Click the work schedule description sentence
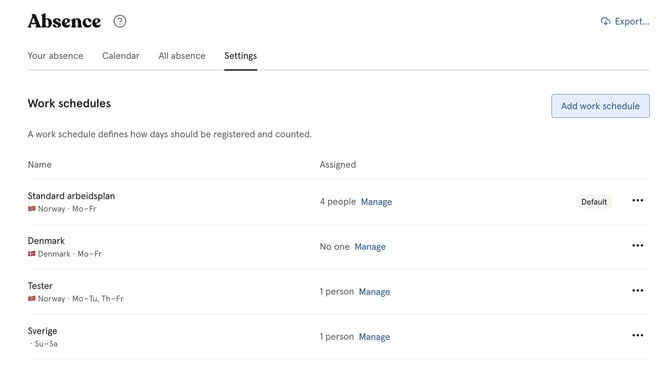This screenshot has width=670, height=372. (x=170, y=134)
